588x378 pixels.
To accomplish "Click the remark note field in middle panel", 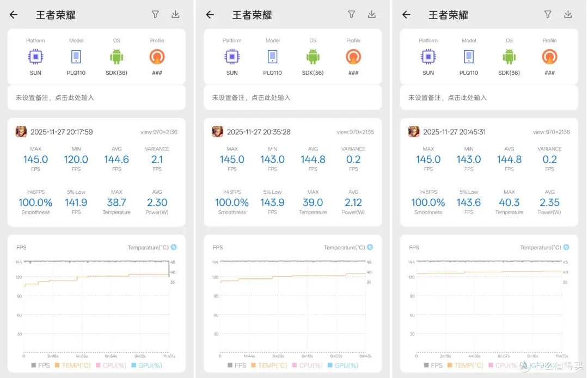I will (x=293, y=97).
